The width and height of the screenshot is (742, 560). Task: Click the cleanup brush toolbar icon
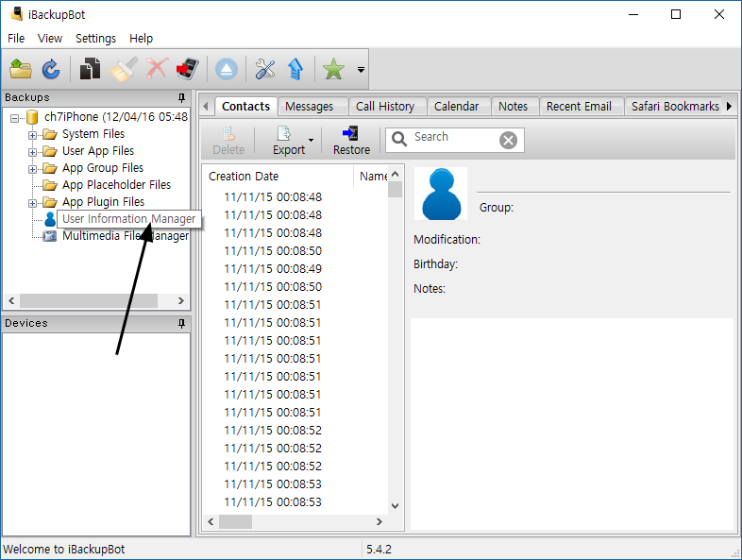pos(123,69)
